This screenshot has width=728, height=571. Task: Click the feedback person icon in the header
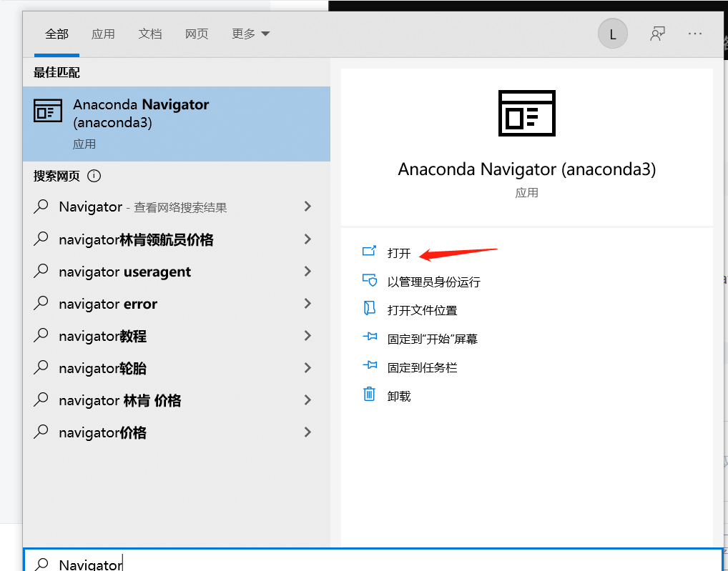(x=657, y=34)
